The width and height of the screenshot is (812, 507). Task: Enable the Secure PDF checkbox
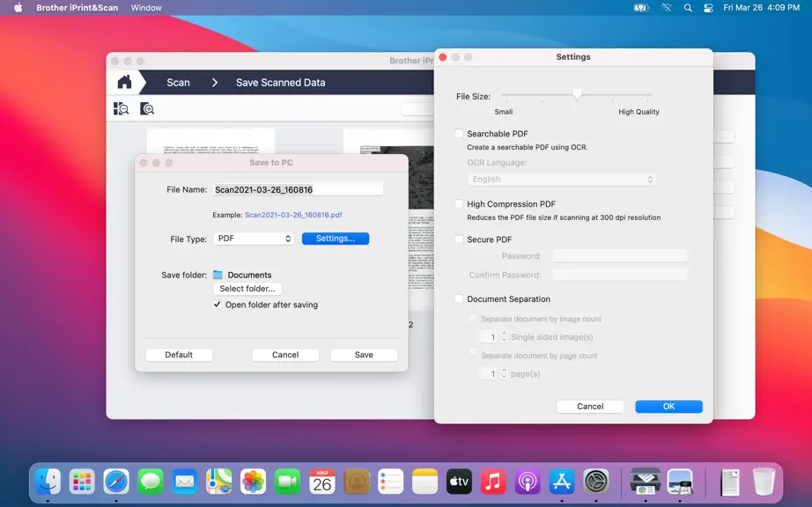click(x=459, y=239)
